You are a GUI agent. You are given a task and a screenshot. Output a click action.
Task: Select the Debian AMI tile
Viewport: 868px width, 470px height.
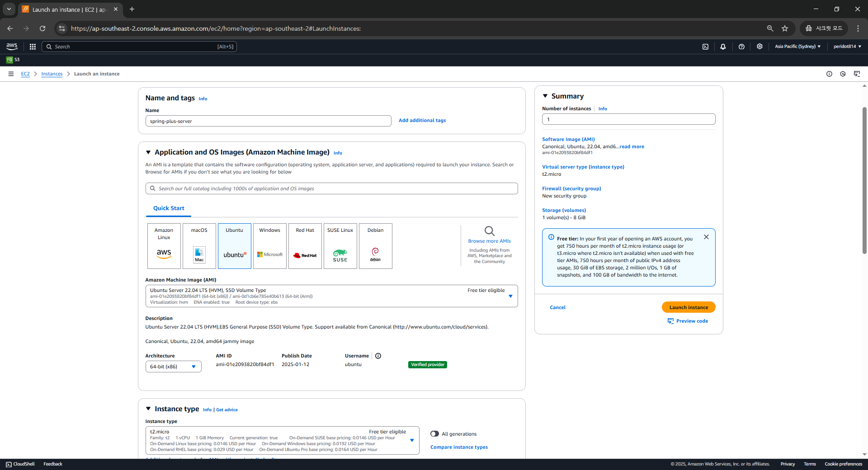point(375,246)
